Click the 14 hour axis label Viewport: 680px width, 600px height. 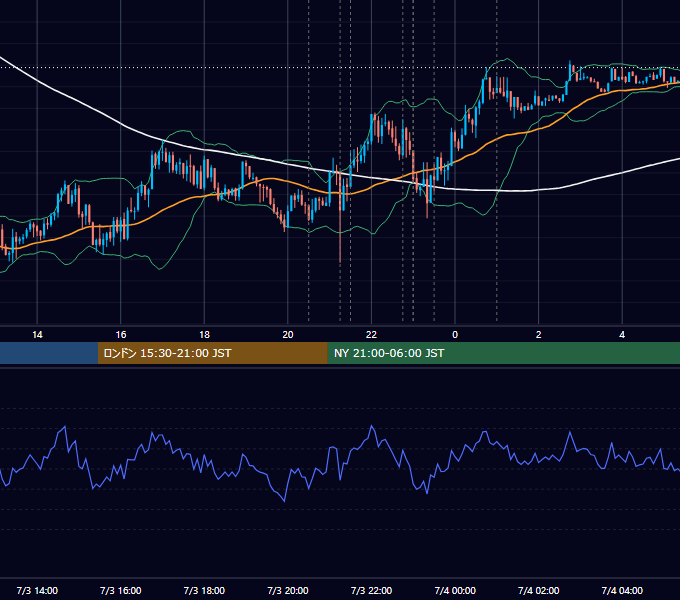click(x=37, y=335)
